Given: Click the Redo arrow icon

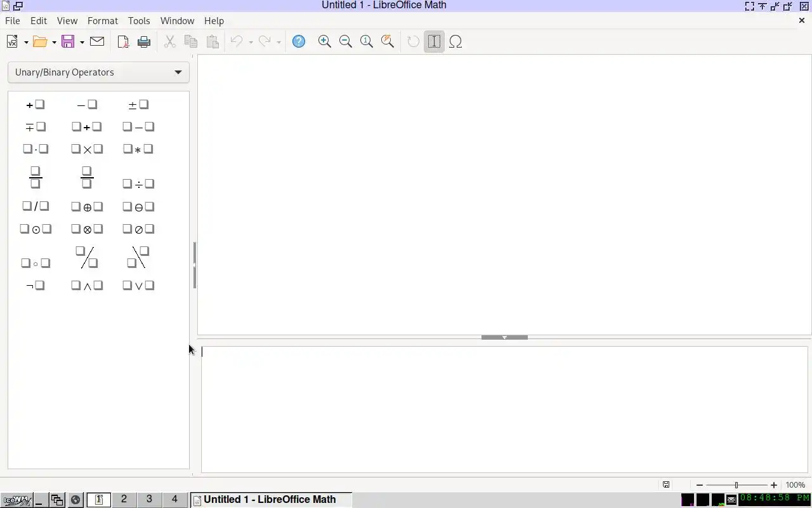Looking at the screenshot, I should (265, 42).
